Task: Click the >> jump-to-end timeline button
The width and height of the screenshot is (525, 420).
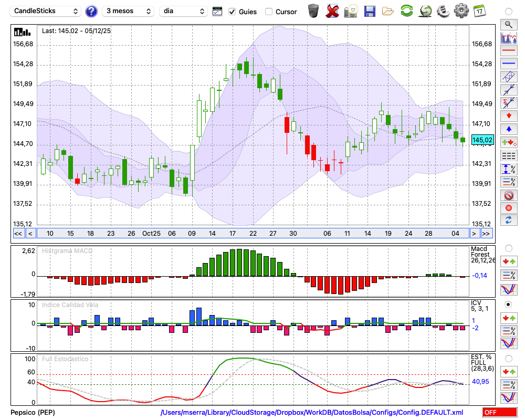Action: point(487,234)
